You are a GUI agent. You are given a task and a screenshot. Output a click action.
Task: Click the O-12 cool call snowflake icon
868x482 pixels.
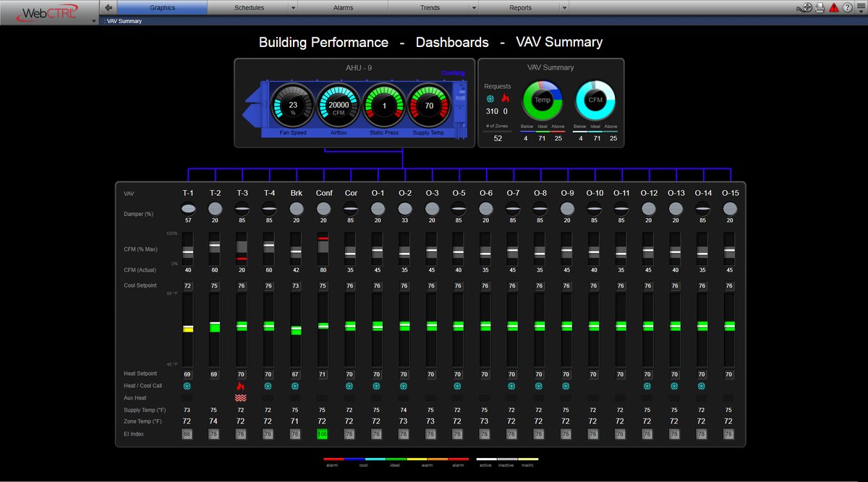[x=648, y=387]
